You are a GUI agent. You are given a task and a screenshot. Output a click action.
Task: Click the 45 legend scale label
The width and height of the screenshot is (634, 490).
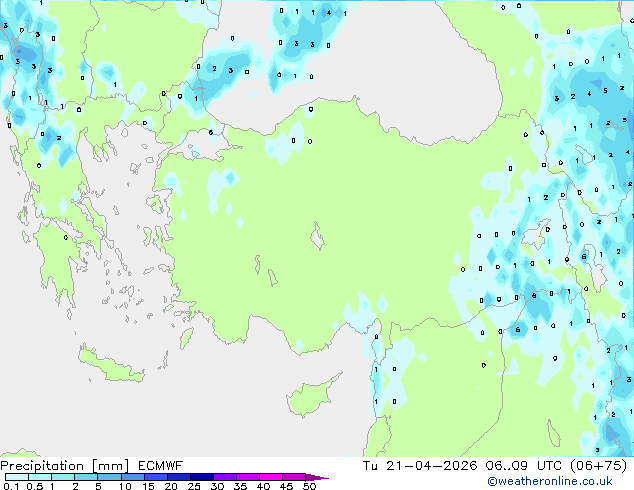(286, 486)
